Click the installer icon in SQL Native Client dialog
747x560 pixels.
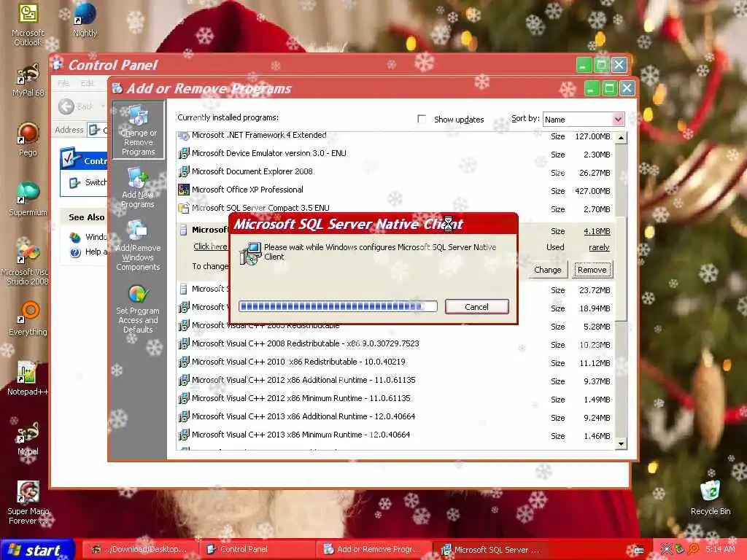point(250,253)
